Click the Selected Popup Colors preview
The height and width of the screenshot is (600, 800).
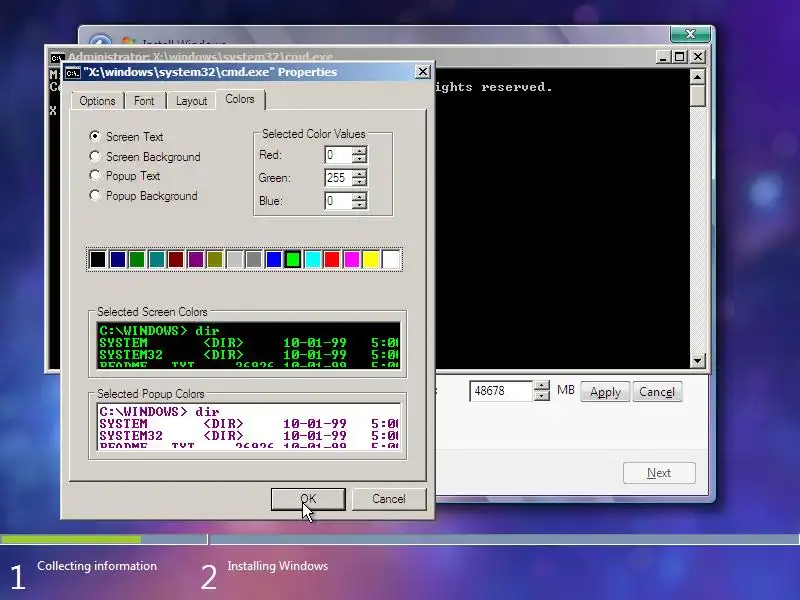click(248, 426)
